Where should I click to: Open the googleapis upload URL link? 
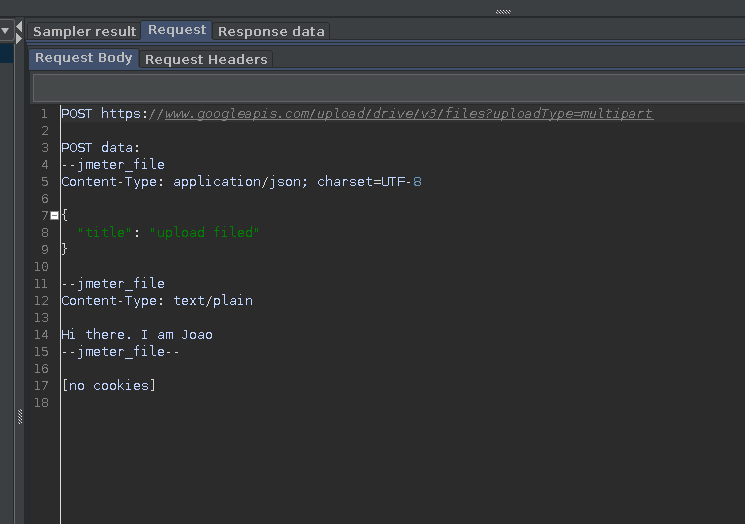pos(409,114)
